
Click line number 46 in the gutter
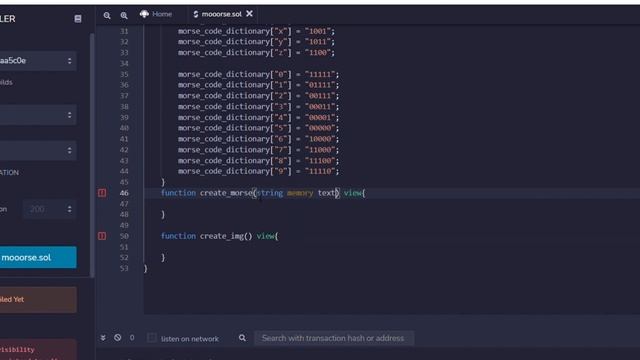pos(124,193)
